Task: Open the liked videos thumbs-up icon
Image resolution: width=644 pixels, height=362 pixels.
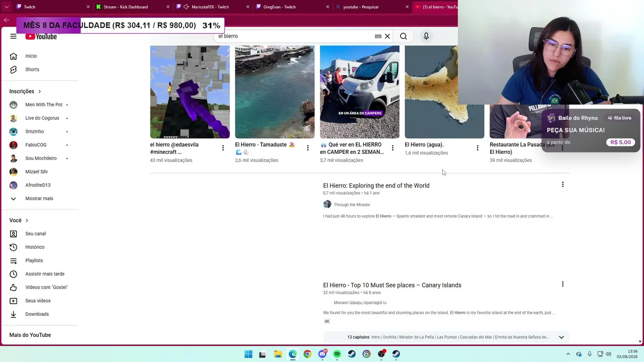Action: tap(14, 287)
